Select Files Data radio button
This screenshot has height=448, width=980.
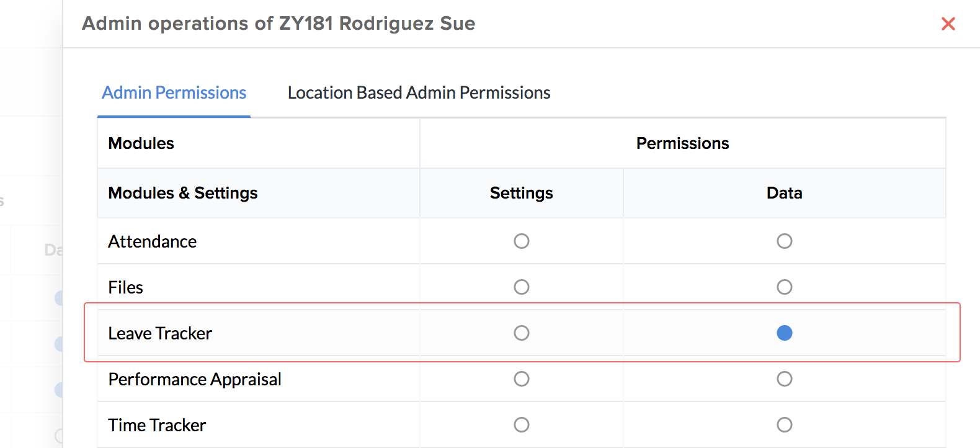click(x=785, y=287)
